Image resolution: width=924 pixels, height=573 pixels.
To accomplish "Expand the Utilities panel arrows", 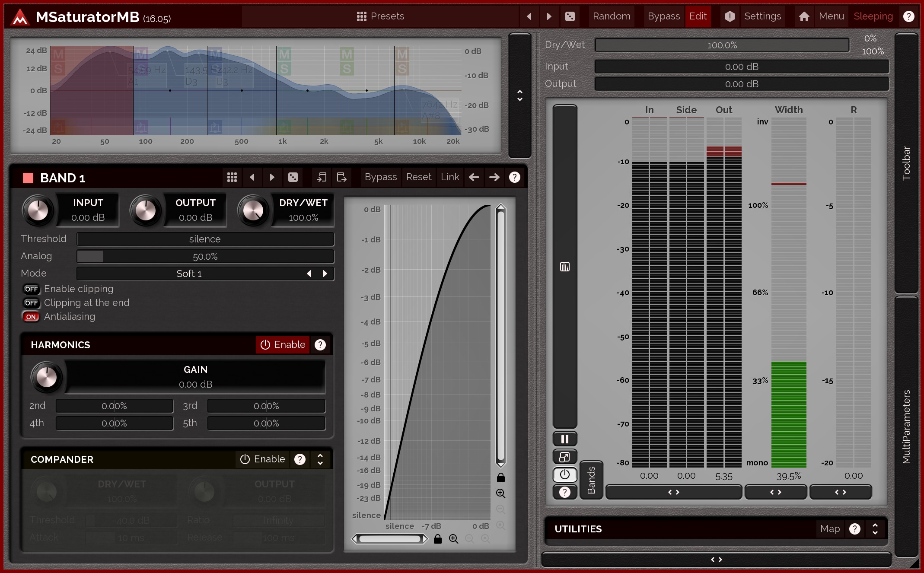I will 875,529.
